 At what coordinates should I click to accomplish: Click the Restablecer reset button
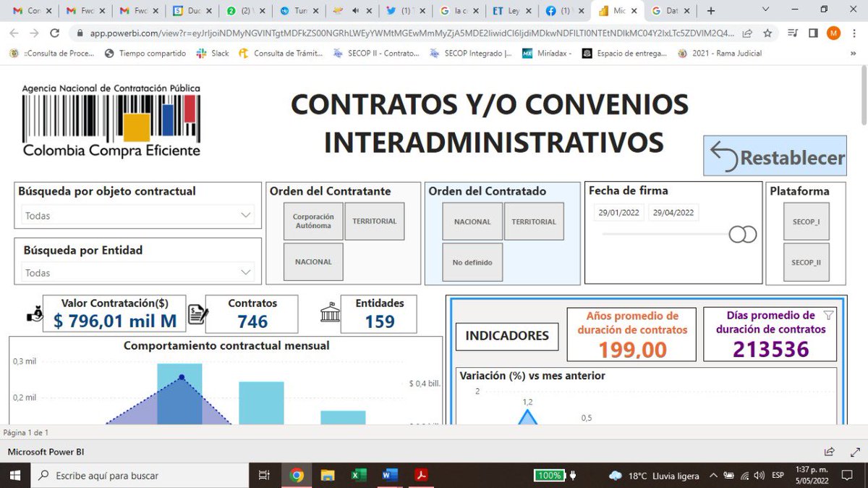(775, 156)
